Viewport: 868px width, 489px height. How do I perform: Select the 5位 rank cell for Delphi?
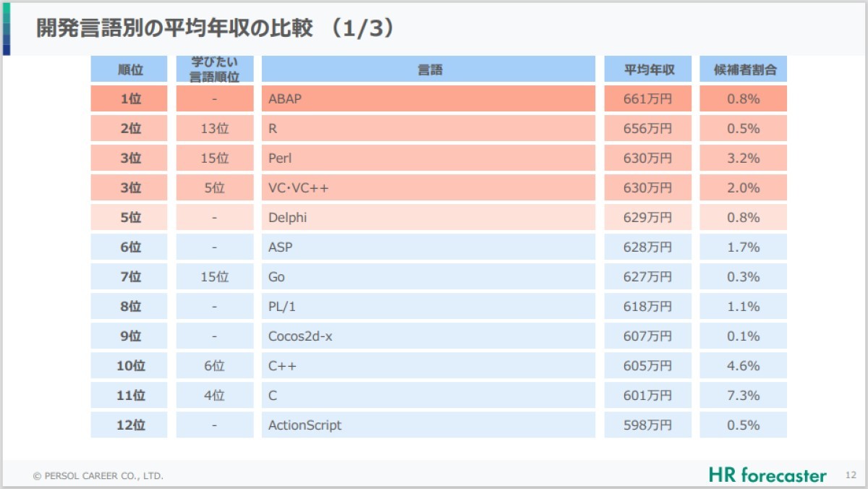point(129,217)
